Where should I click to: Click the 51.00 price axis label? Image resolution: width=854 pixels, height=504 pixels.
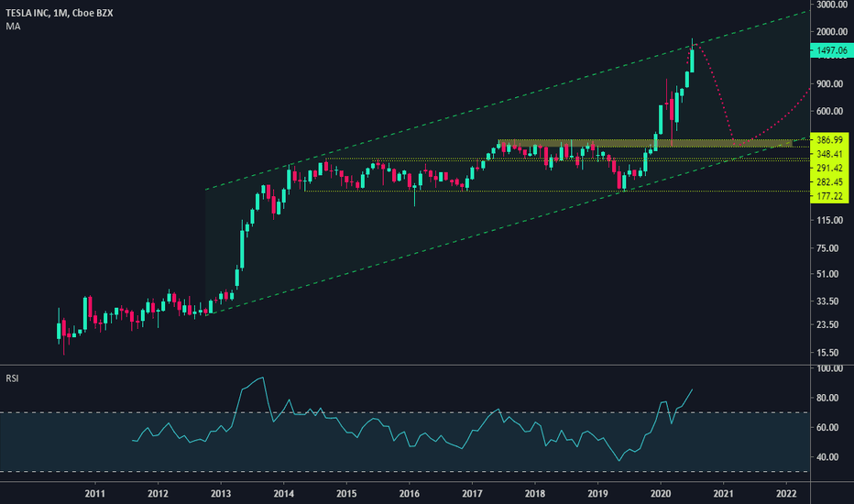[x=827, y=274]
